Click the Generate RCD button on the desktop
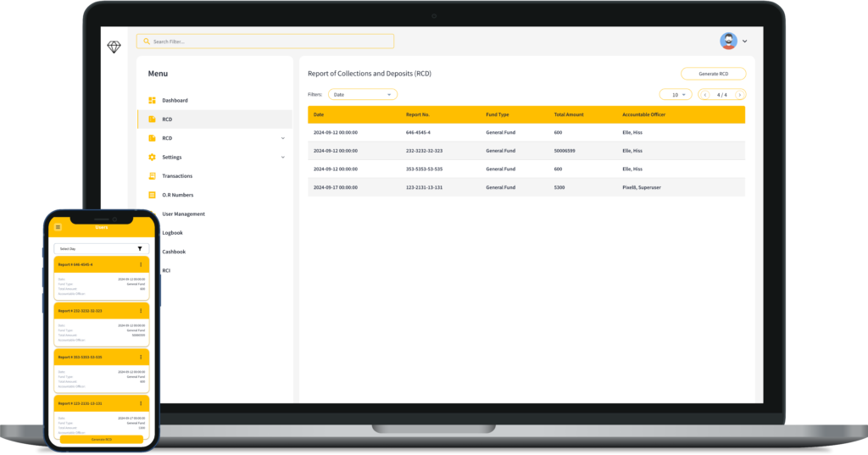Viewport: 868px width, 455px height. 713,74
